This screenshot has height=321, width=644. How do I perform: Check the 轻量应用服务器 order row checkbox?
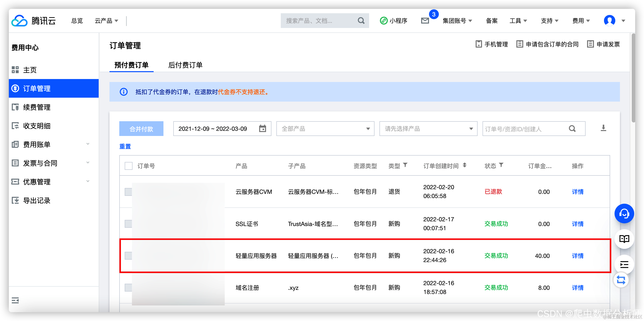[x=128, y=255]
